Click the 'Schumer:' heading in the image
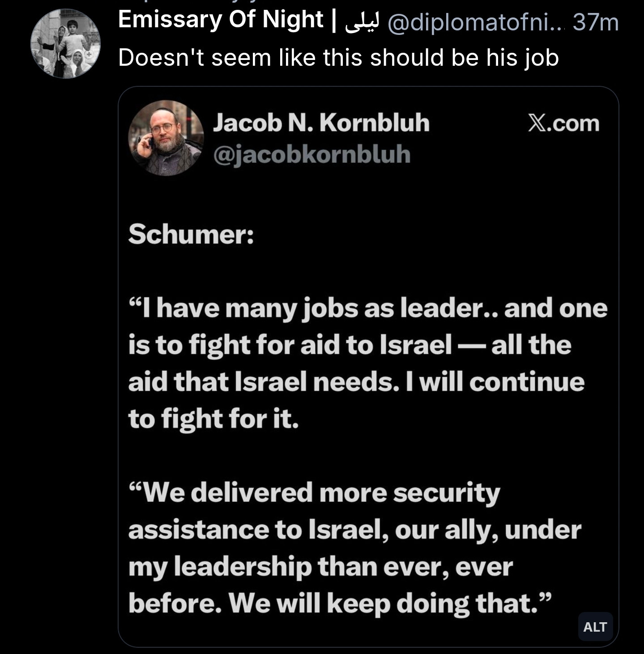 point(191,234)
